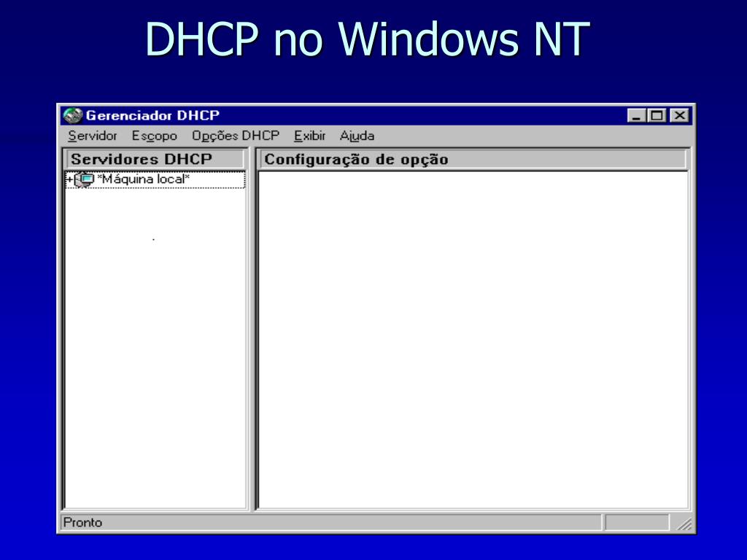The image size is (747, 560).
Task: Open the Ajuda menu
Action: click(x=357, y=136)
